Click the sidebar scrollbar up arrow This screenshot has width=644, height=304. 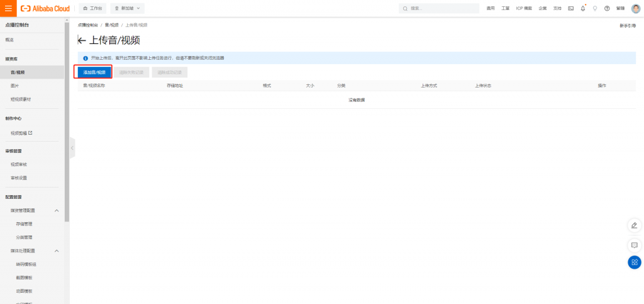pos(67,20)
